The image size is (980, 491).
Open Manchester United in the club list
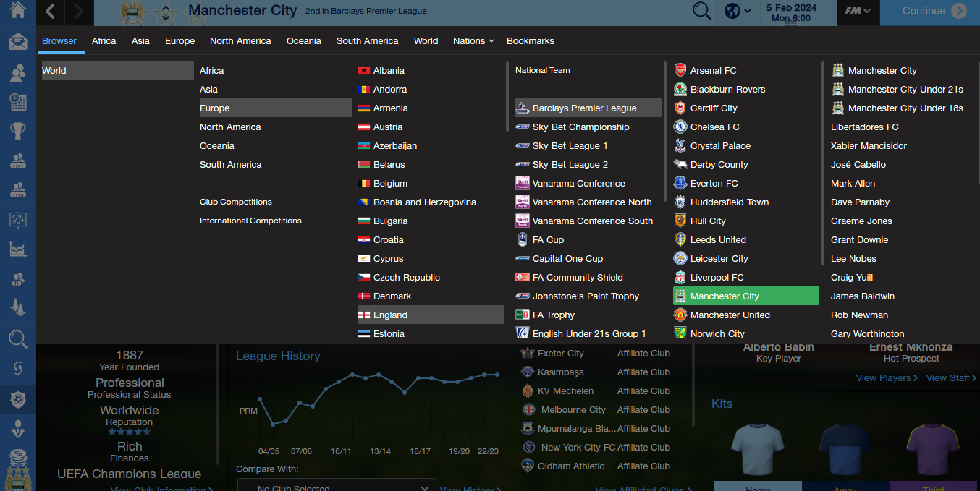point(746,315)
